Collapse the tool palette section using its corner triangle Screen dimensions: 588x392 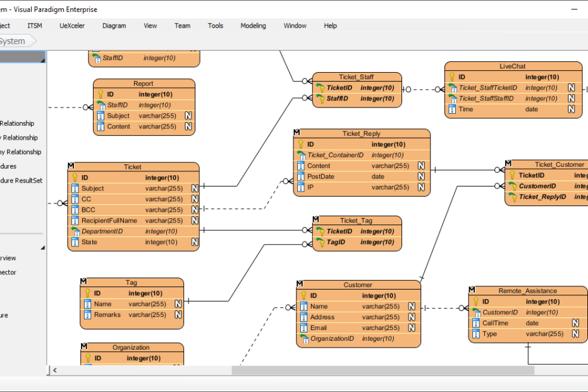[x=42, y=248]
